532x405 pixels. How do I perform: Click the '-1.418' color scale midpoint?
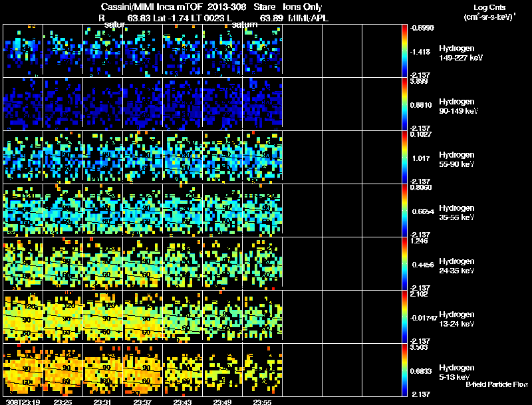(420, 52)
